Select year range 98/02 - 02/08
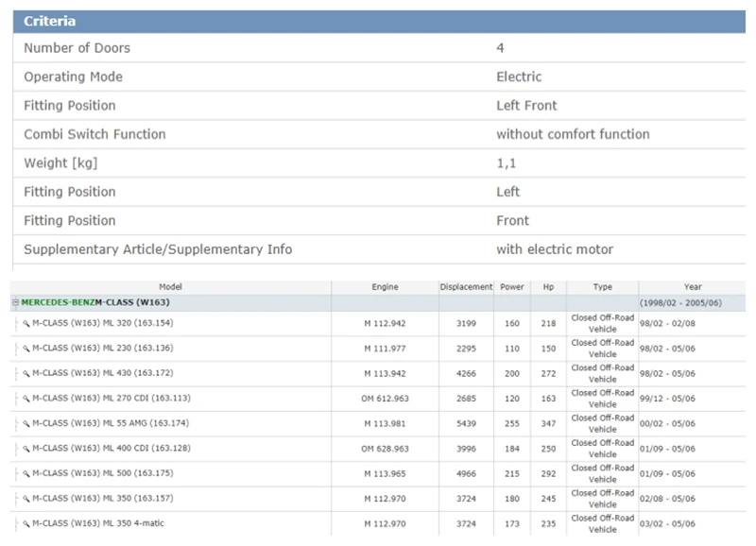The width and height of the screenshot is (756, 546). point(667,323)
